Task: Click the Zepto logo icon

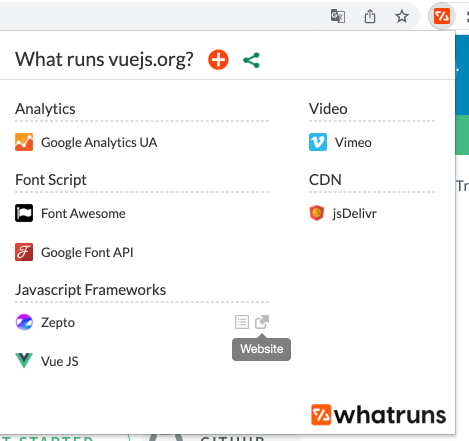Action: (x=24, y=322)
